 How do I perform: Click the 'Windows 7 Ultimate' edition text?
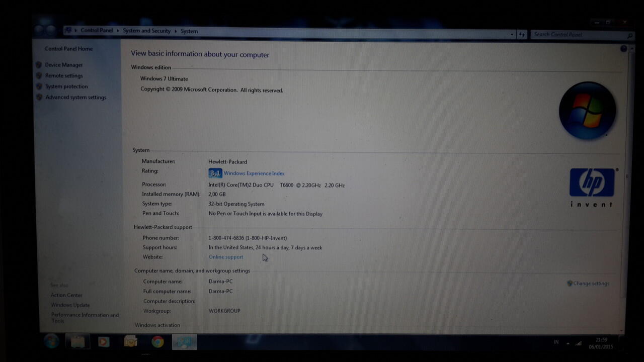click(164, 79)
